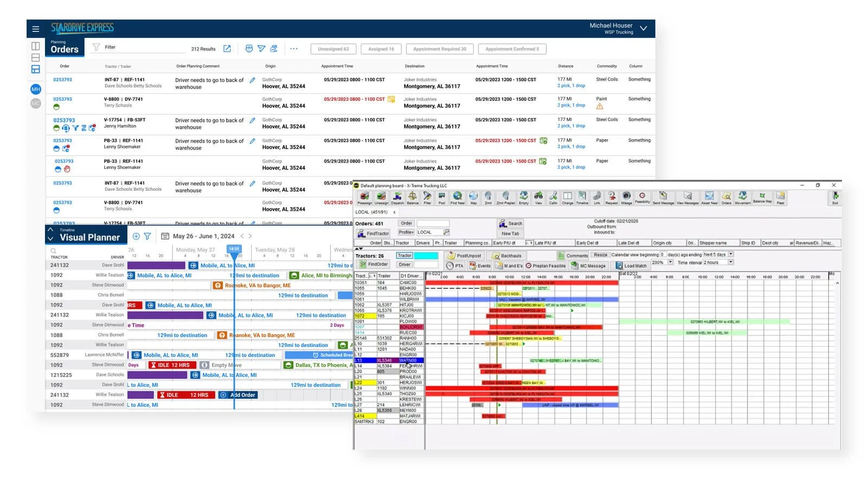This screenshot has height=484, width=868.
Task: Open the calendar icon beside May 26 - June 1
Action: (165, 236)
